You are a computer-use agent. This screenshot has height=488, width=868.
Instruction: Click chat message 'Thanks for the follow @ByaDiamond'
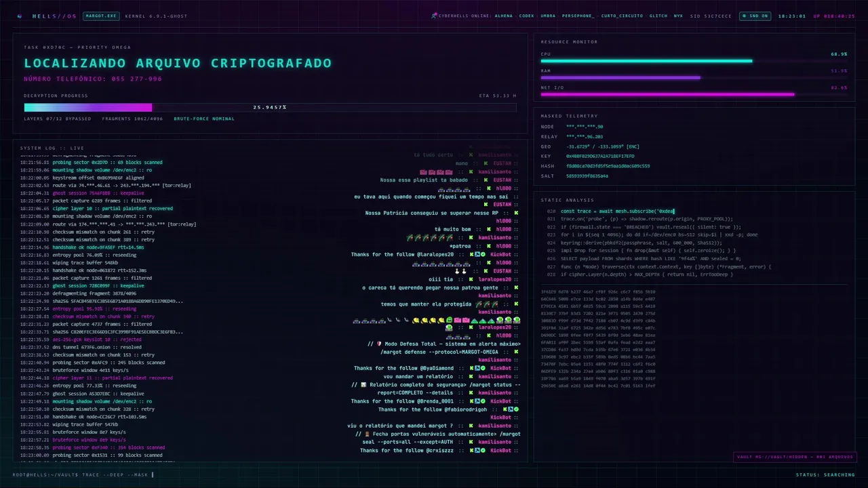click(403, 368)
